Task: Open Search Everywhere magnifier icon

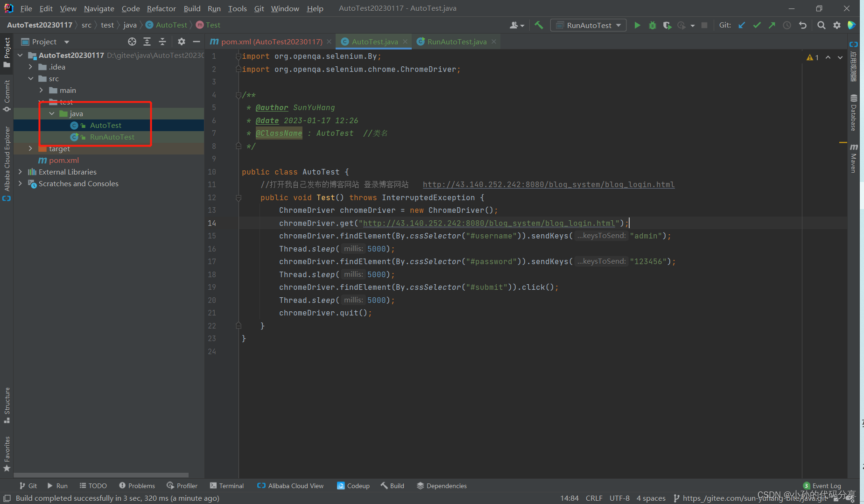Action: click(822, 25)
